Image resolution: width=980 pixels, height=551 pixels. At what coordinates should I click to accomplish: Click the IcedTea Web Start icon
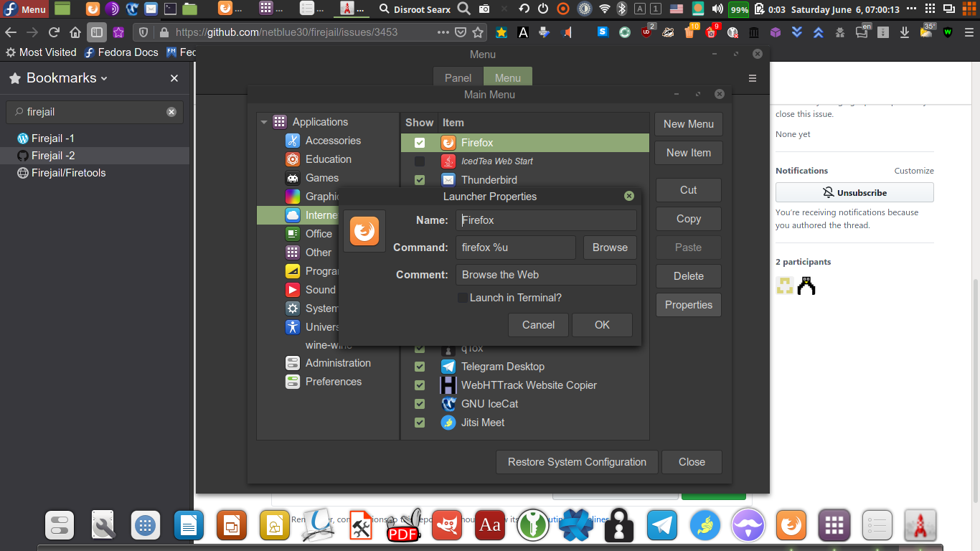click(448, 161)
